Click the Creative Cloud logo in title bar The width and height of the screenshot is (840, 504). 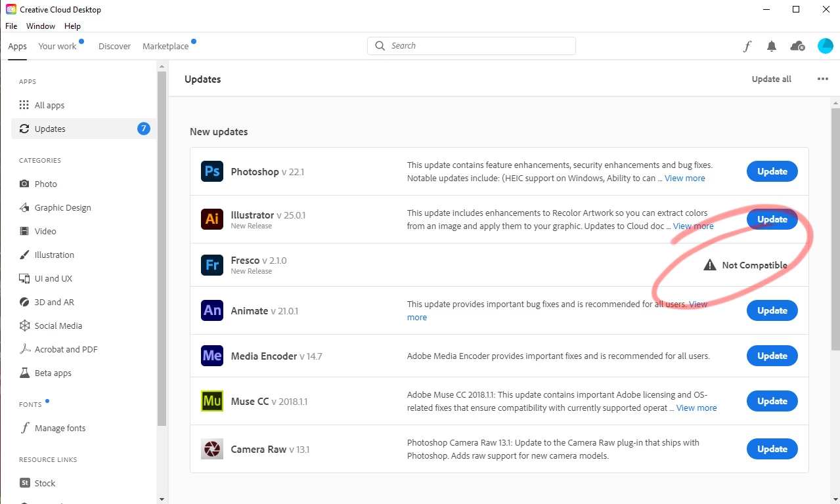(x=11, y=9)
